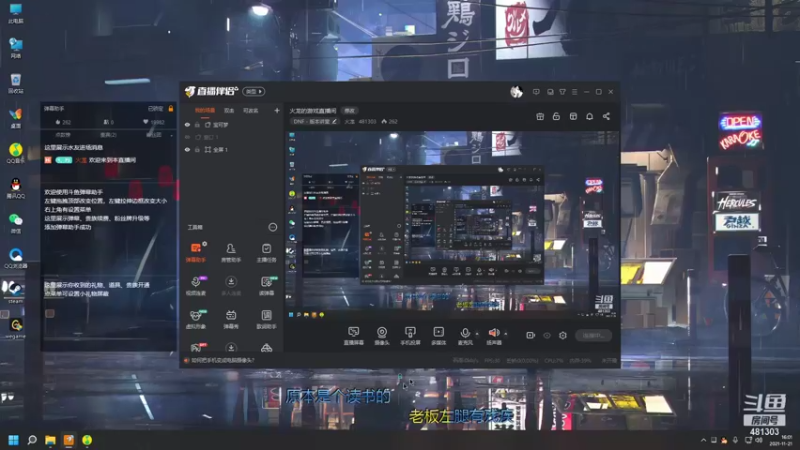
Task: Open the 视频连麦 tool icon
Action: [195, 286]
